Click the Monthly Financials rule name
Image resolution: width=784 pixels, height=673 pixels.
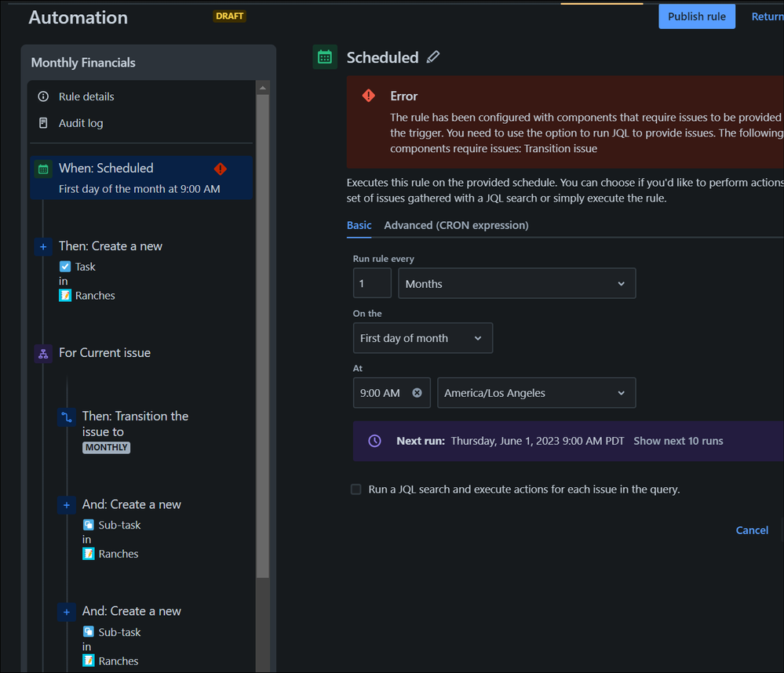pyautogui.click(x=83, y=63)
